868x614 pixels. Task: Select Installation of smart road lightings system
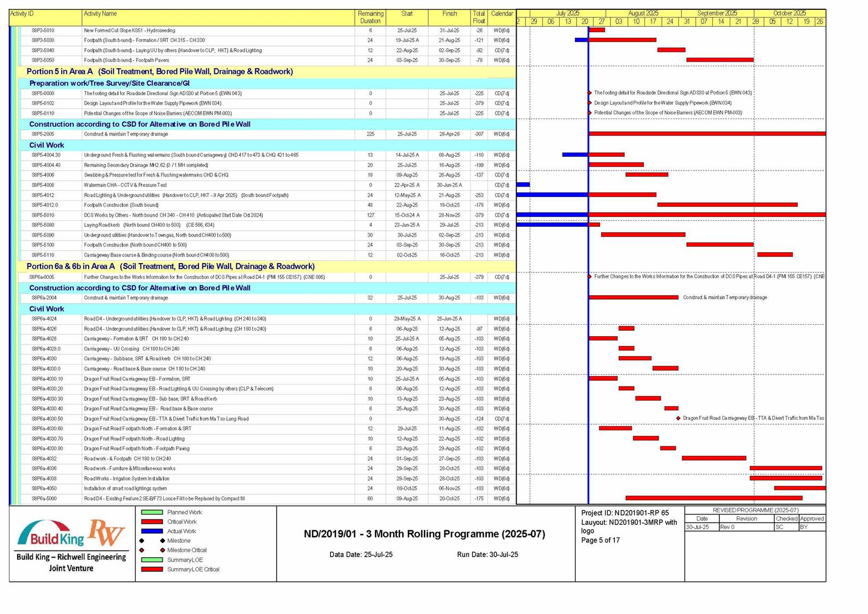click(x=125, y=489)
